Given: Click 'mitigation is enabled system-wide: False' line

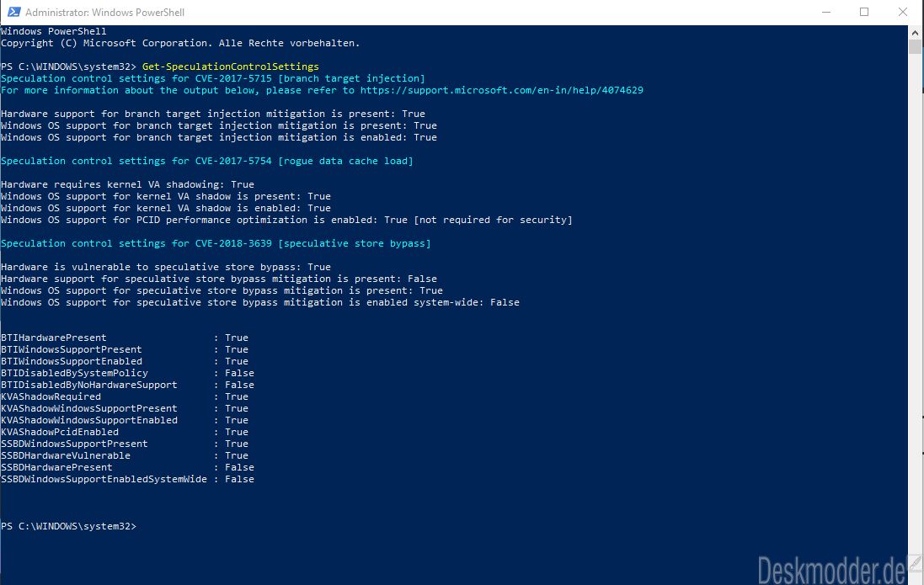Looking at the screenshot, I should coord(260,302).
